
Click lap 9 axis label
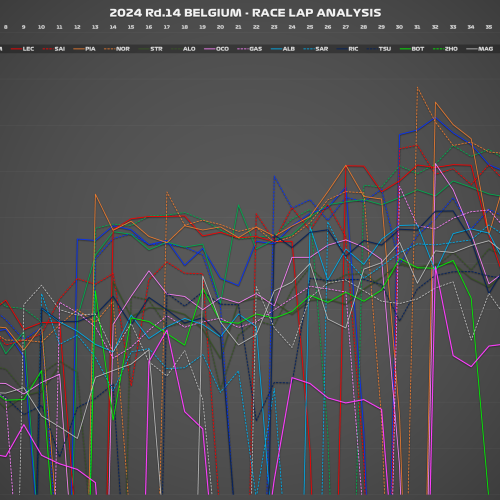[24, 27]
